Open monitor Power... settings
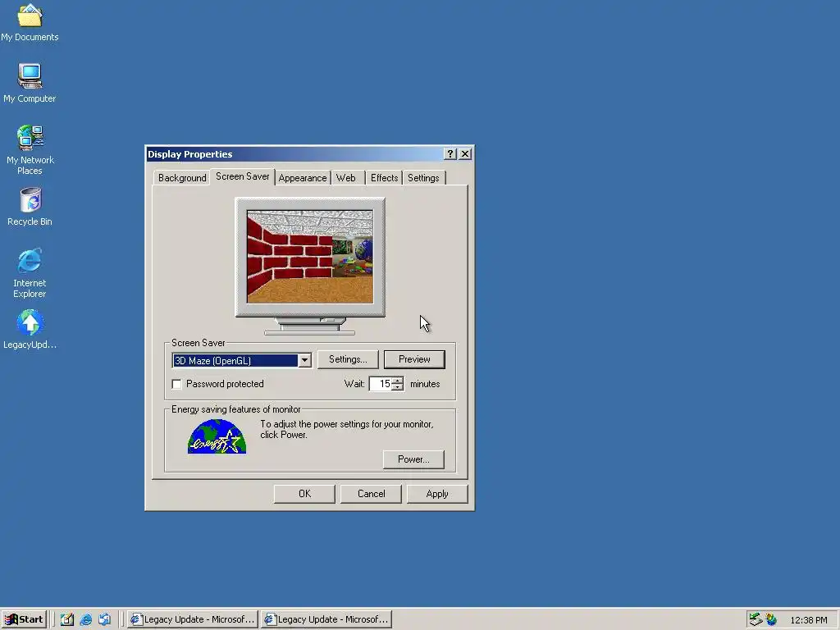 tap(413, 459)
